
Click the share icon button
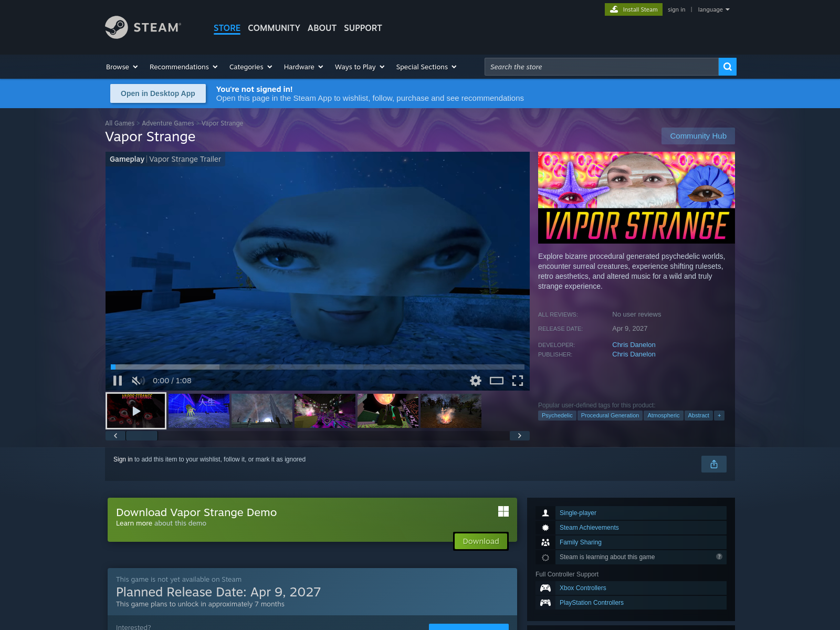714,464
